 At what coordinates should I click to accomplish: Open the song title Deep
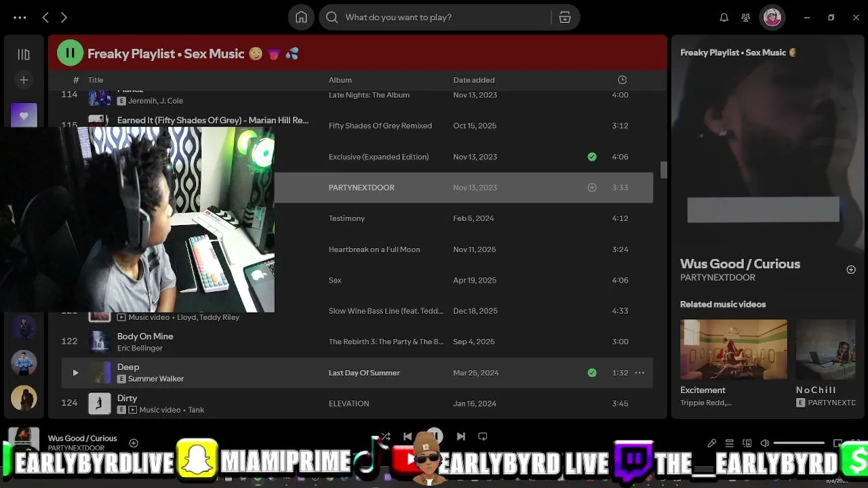(x=128, y=367)
